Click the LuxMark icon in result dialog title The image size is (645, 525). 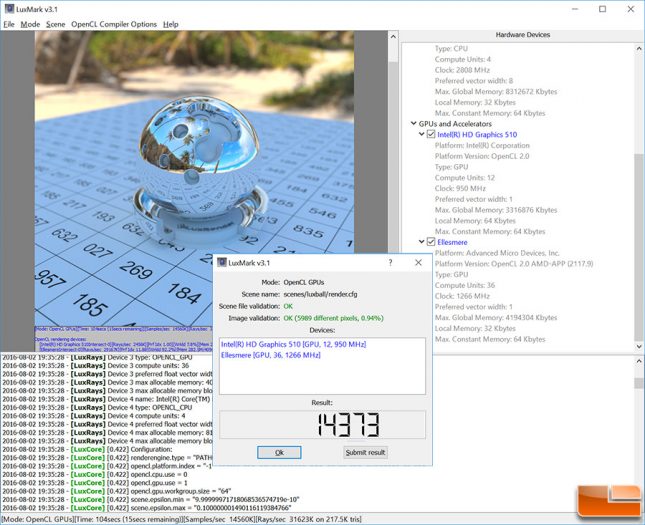tap(222, 262)
